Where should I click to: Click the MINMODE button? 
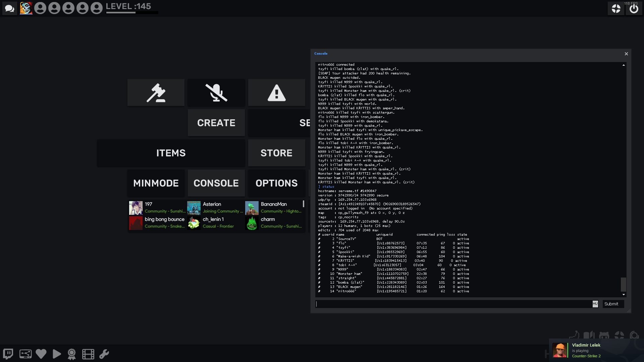point(156,183)
